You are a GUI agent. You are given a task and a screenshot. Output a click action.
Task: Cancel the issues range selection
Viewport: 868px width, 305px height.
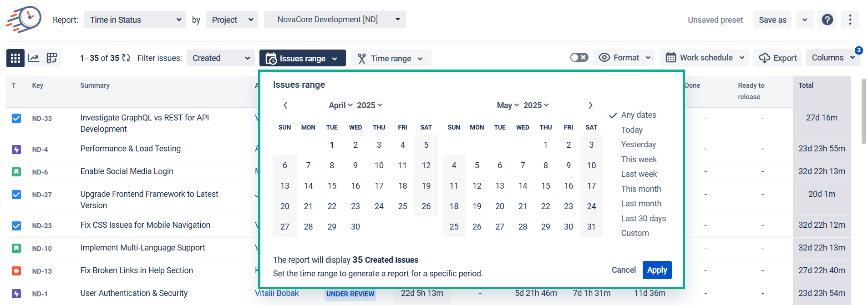point(623,270)
